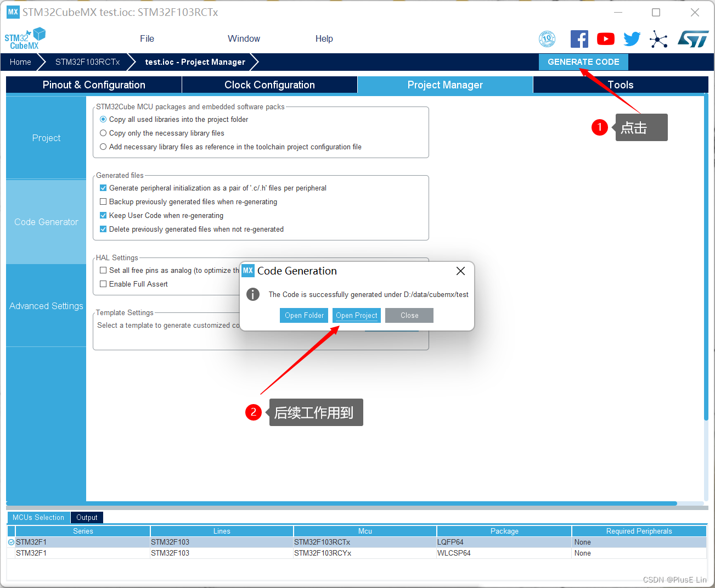Click the horizontal scrollbar below main panel
Image resolution: width=715 pixels, height=588 pixels.
click(x=341, y=503)
